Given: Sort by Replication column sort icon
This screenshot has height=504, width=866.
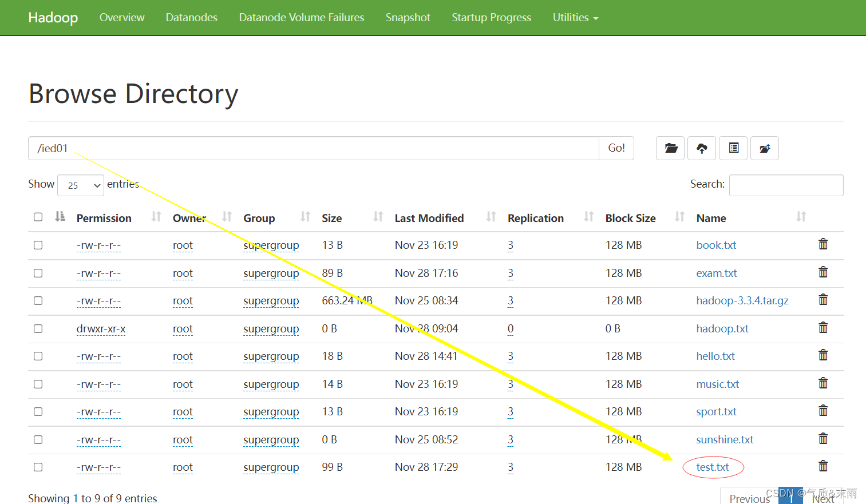Looking at the screenshot, I should click(x=589, y=217).
